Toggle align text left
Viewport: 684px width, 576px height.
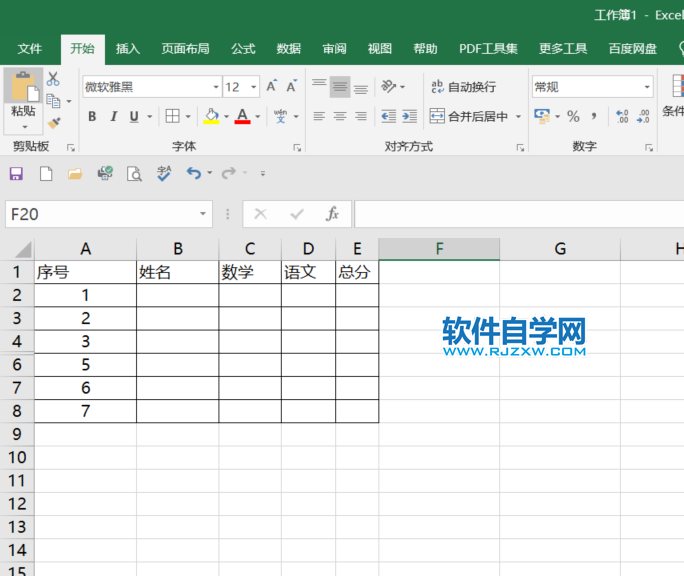(319, 116)
